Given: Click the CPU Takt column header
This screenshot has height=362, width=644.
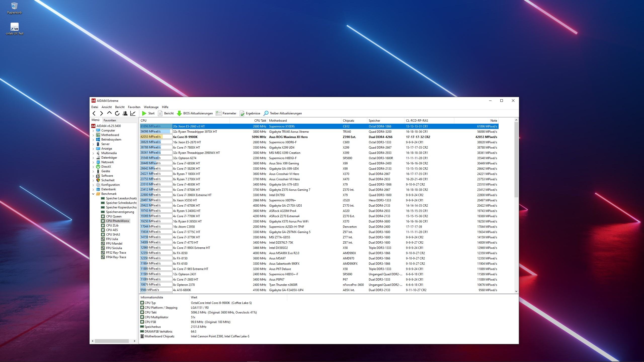Looking at the screenshot, I should pyautogui.click(x=260, y=121).
